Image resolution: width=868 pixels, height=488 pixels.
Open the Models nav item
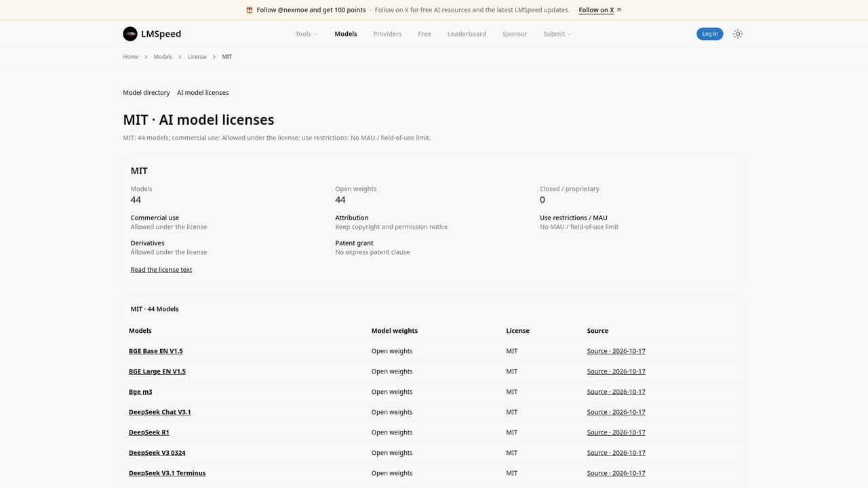click(346, 34)
